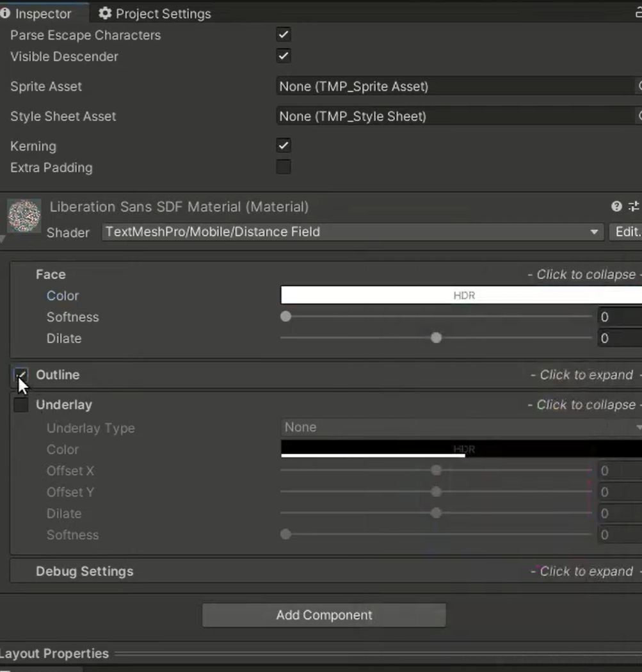
Task: Toggle Kerning checkbox off
Action: point(284,145)
